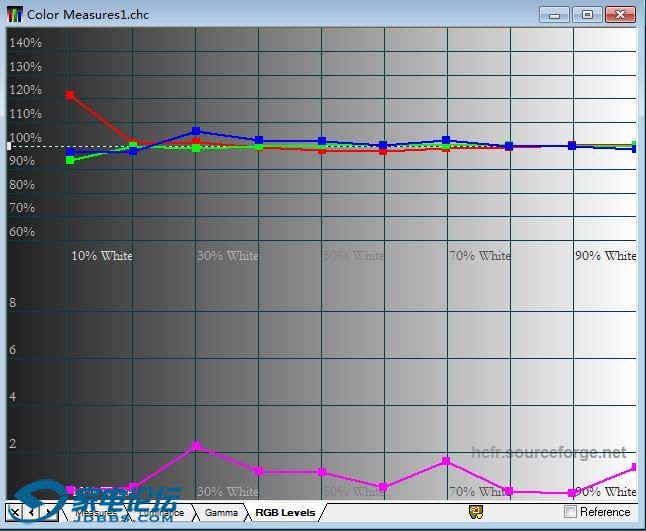The height and width of the screenshot is (531, 646).
Task: Click the '10% White' axis label in upper graph
Action: point(101,256)
